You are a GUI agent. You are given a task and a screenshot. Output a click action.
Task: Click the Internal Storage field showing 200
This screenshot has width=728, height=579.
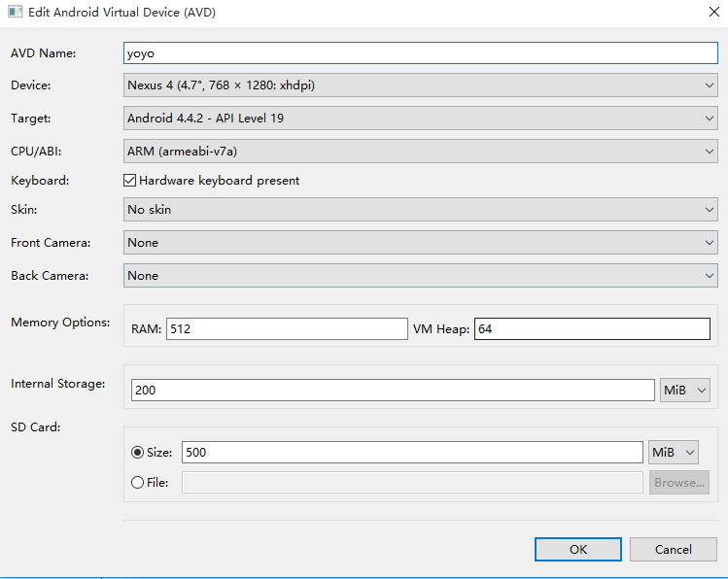pyautogui.click(x=393, y=391)
